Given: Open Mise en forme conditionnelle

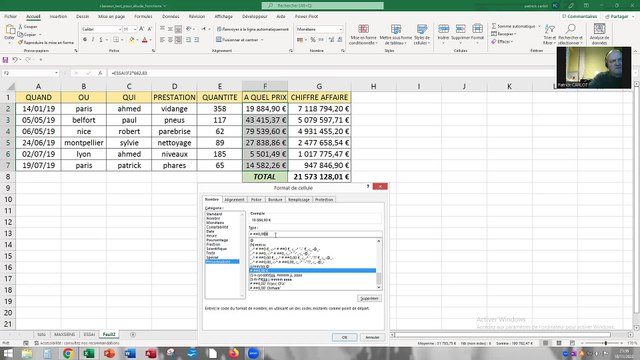Looking at the screenshot, I should click(363, 34).
